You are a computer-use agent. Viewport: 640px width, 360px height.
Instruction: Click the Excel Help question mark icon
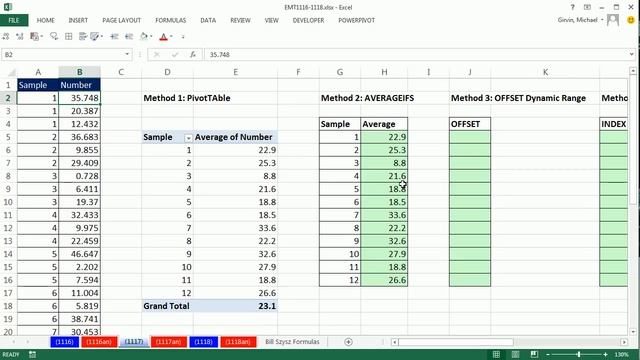coord(572,7)
